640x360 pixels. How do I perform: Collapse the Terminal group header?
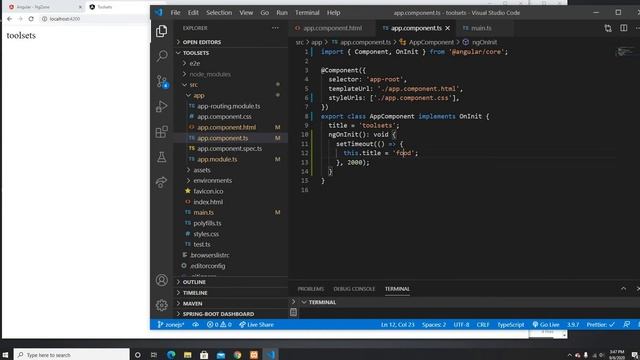[322, 302]
